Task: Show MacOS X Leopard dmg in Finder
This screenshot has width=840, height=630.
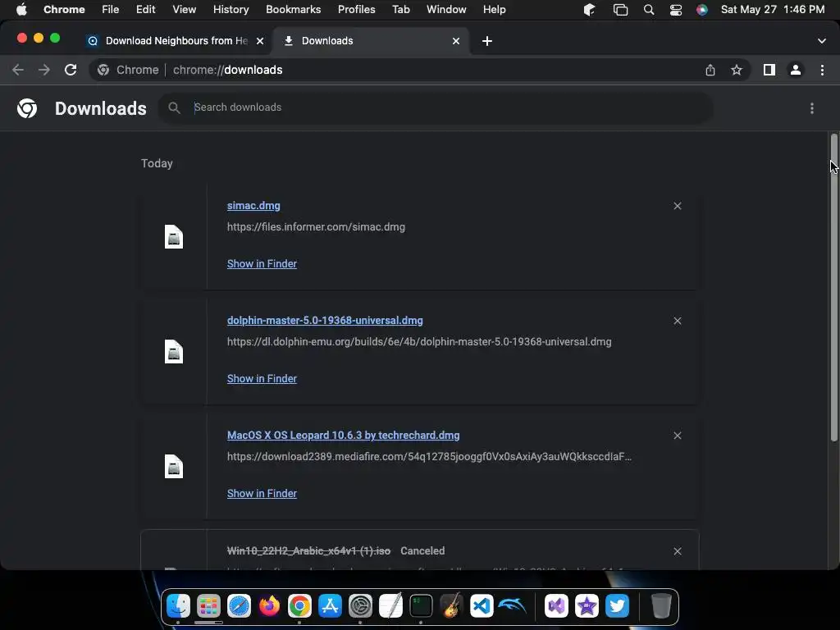Action: click(x=262, y=493)
